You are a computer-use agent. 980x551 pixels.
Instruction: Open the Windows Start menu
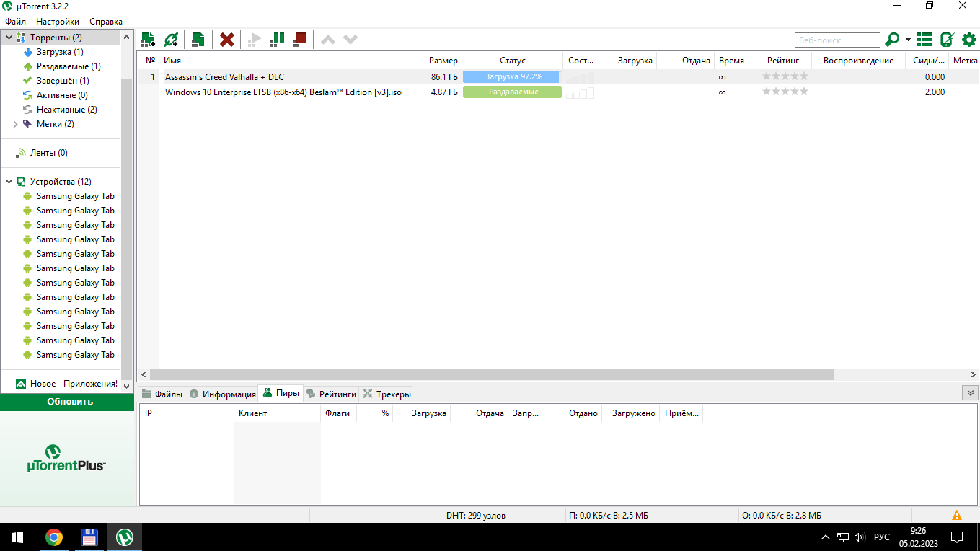coord(17,537)
